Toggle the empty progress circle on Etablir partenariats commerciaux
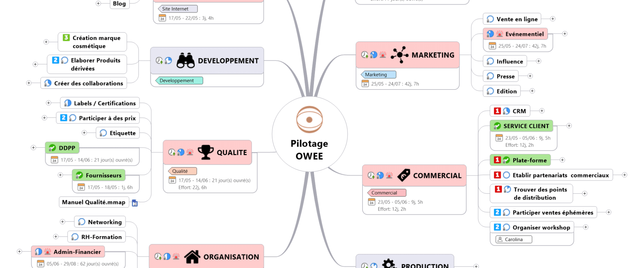 coord(506,175)
